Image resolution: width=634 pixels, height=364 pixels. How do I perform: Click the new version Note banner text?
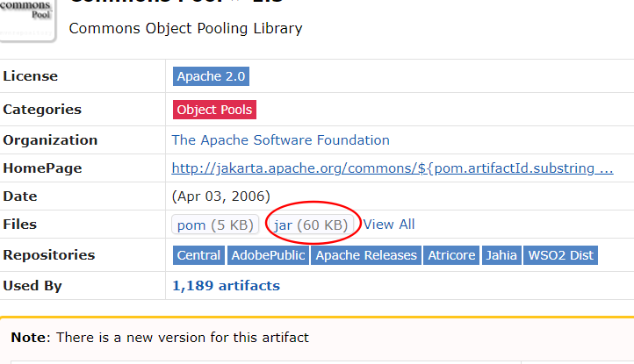click(160, 338)
